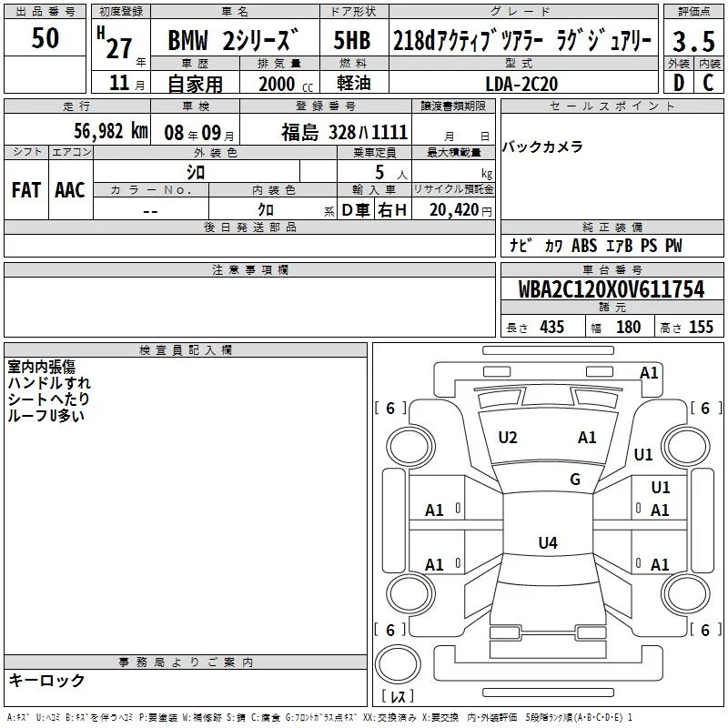
Task: Click the PW equipment entry
Action: pos(673,246)
